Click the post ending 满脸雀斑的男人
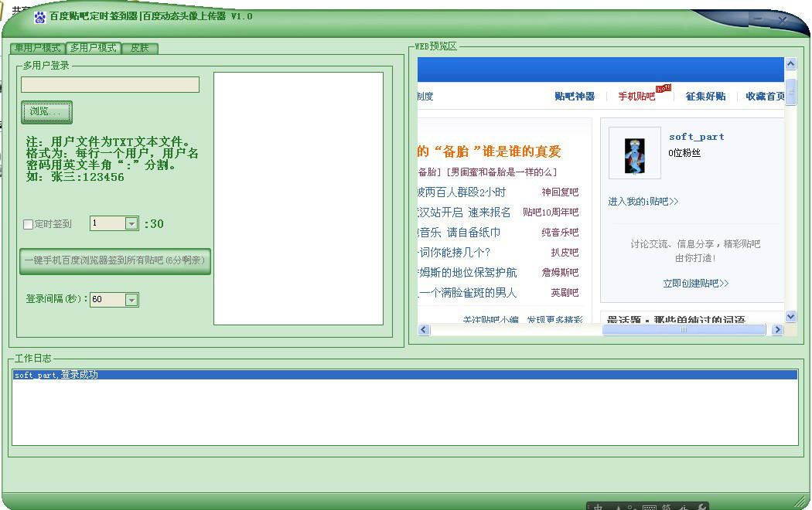The image size is (812, 510). pos(467,293)
